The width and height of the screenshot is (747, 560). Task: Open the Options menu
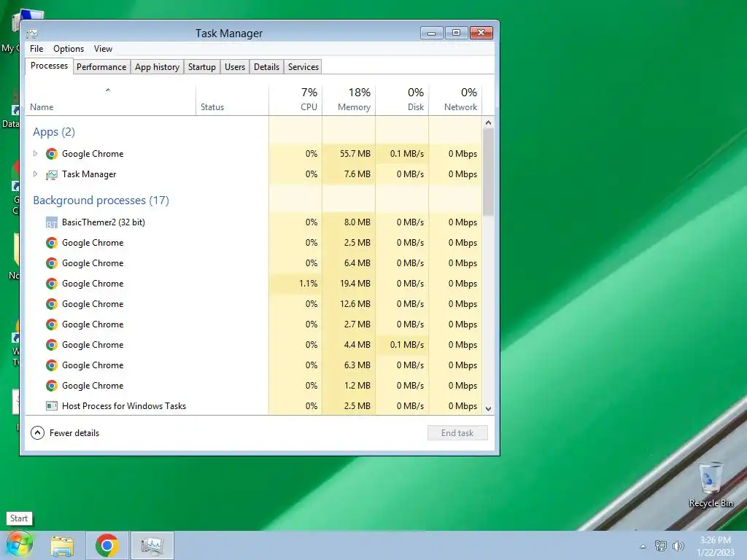tap(69, 49)
